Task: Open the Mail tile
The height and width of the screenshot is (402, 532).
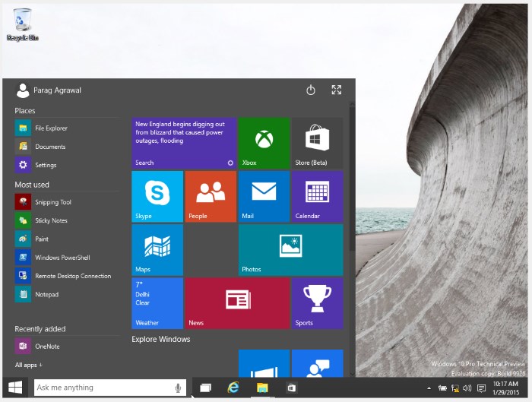Action: (264, 196)
